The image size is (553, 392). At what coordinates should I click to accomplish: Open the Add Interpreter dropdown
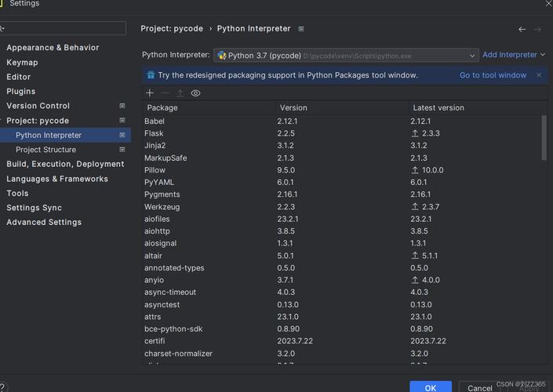click(514, 55)
